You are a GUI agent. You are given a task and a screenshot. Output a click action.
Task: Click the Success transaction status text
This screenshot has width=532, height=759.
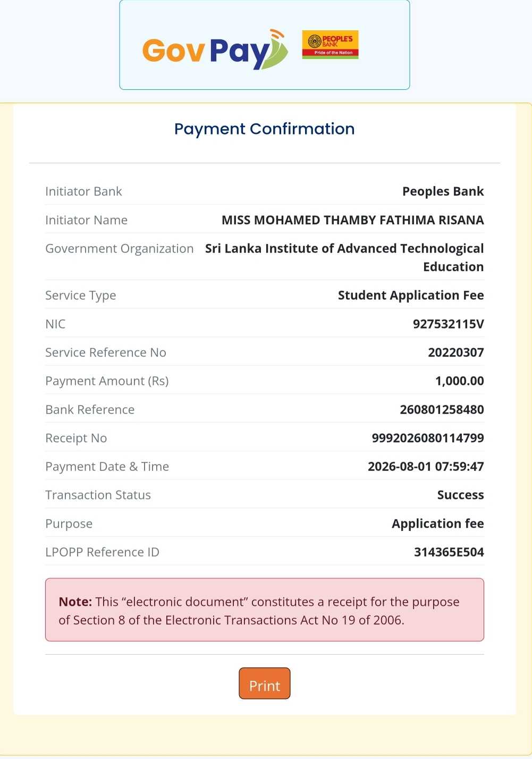click(460, 495)
